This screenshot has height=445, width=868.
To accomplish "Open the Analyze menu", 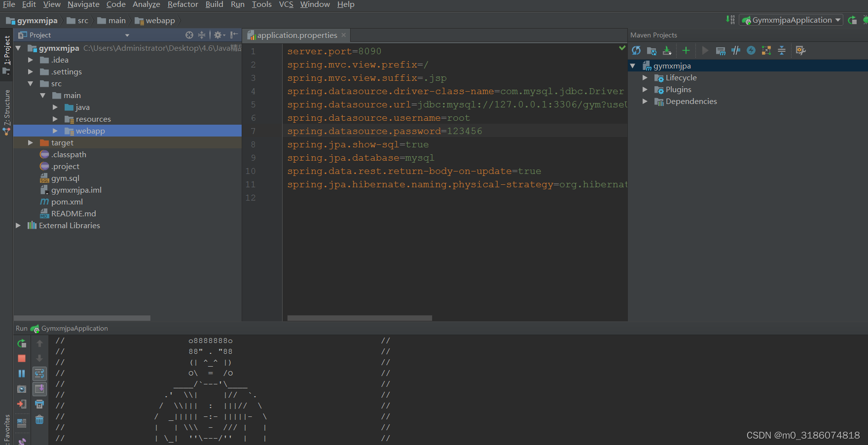I will click(146, 4).
